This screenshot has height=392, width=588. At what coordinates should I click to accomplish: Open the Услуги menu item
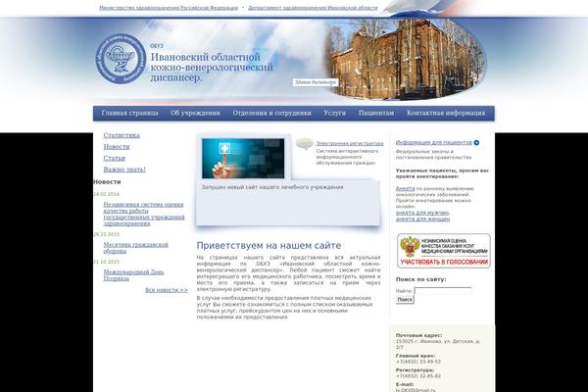point(334,113)
